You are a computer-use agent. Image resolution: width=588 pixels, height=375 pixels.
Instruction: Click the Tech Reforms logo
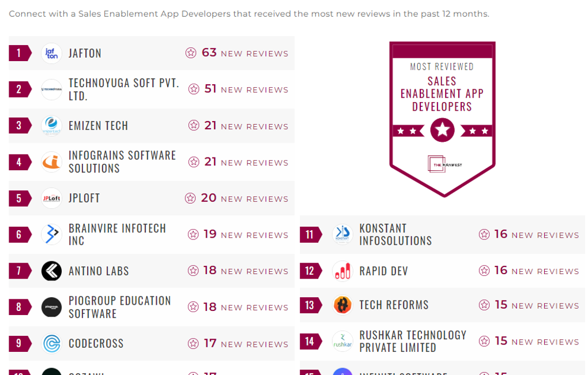point(342,305)
